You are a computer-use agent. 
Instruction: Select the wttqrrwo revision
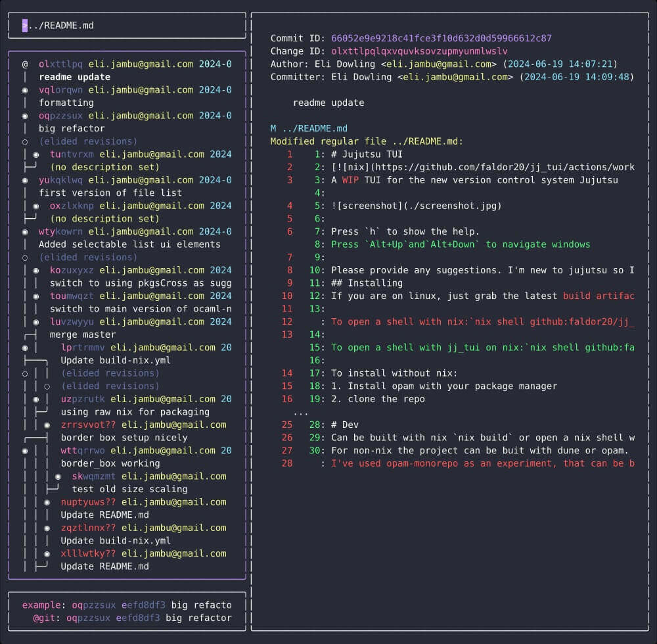pos(147,450)
